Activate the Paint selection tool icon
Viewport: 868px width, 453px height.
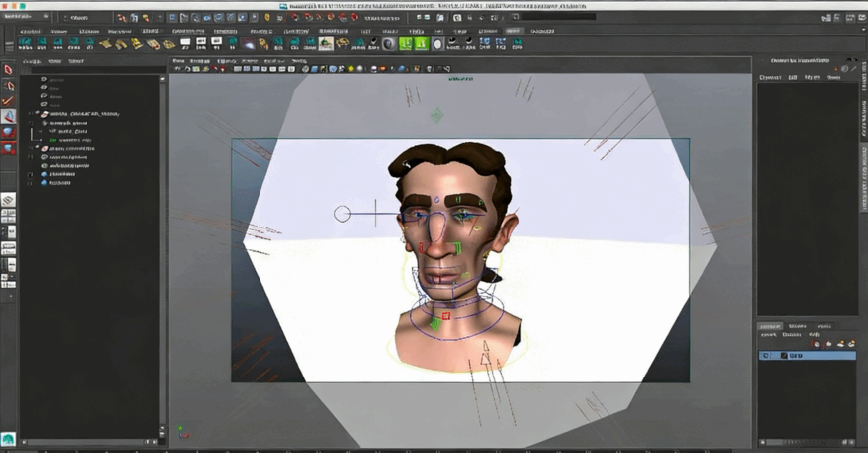9,100
